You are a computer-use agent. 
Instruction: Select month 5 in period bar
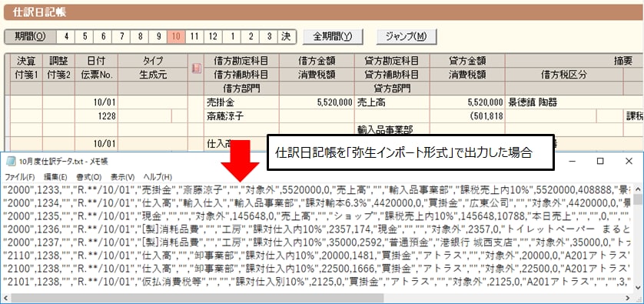pos(85,36)
